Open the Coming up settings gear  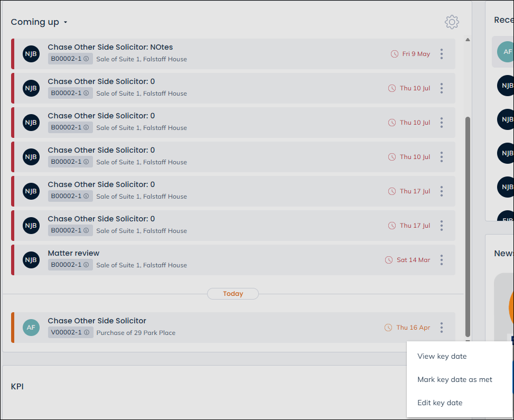[x=452, y=22]
